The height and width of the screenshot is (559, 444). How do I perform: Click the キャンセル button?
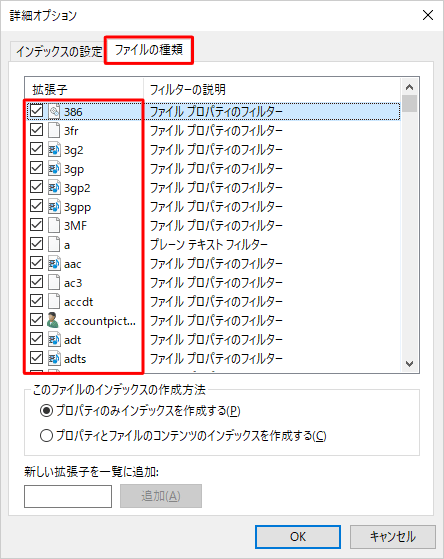(x=393, y=537)
